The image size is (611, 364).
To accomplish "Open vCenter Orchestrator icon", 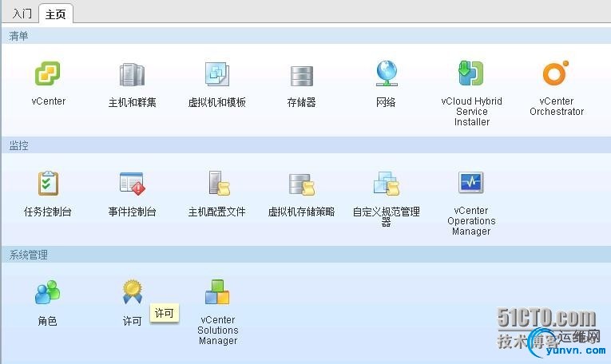I will coord(556,73).
